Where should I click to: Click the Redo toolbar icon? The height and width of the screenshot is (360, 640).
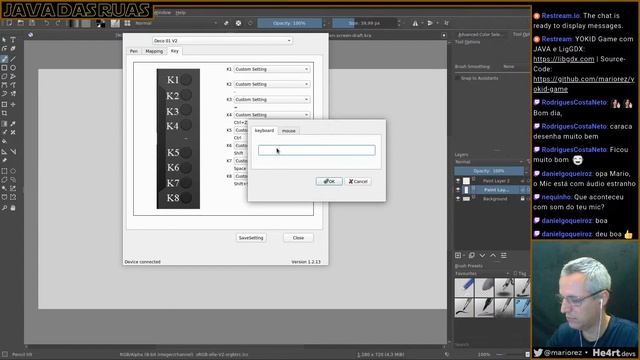pyautogui.click(x=58, y=23)
